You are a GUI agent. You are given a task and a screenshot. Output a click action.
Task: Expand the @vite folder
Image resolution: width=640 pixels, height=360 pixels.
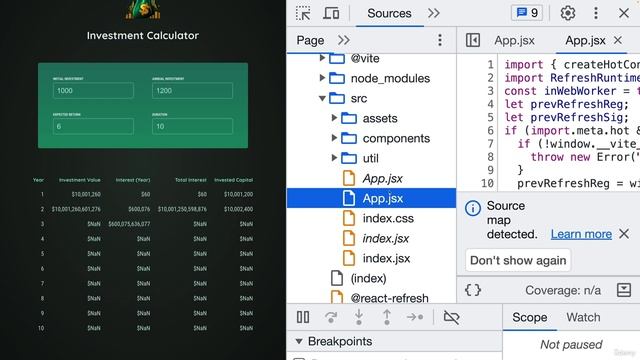322,58
